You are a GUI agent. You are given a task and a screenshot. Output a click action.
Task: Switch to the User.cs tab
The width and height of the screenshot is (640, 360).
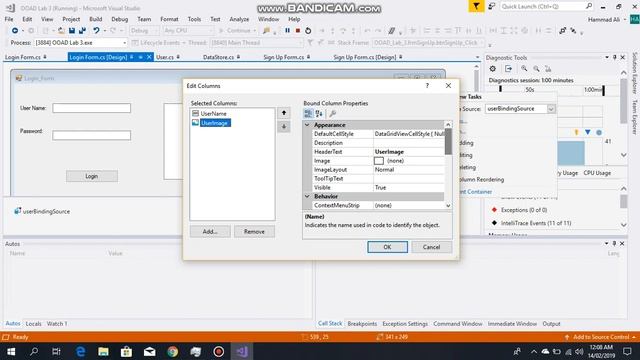(x=165, y=57)
